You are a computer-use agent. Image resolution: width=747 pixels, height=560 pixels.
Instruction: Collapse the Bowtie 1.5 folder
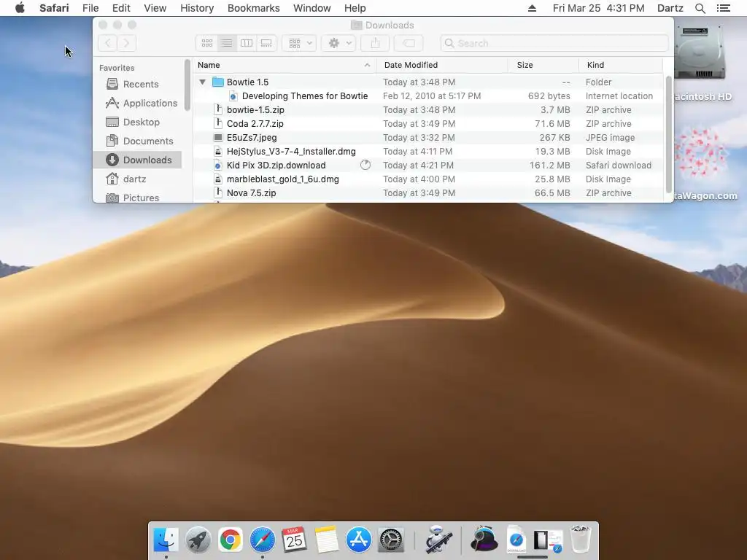[x=203, y=82]
